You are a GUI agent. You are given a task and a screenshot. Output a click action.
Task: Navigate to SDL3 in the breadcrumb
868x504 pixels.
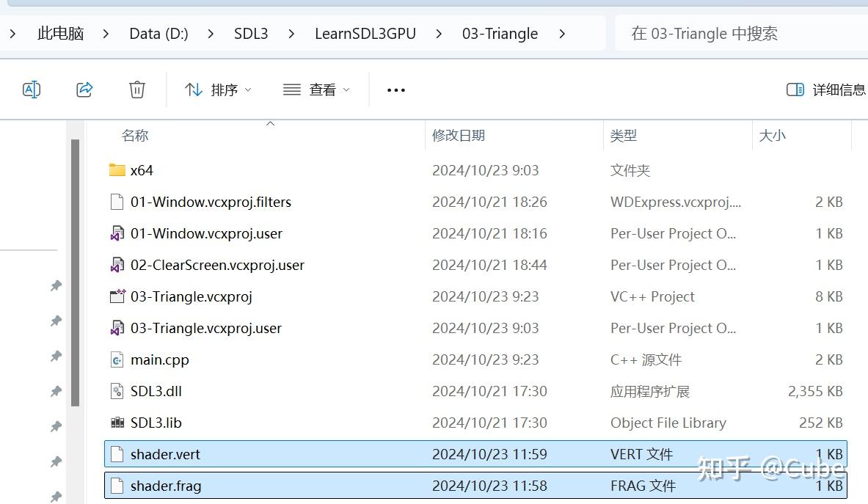[x=251, y=34]
